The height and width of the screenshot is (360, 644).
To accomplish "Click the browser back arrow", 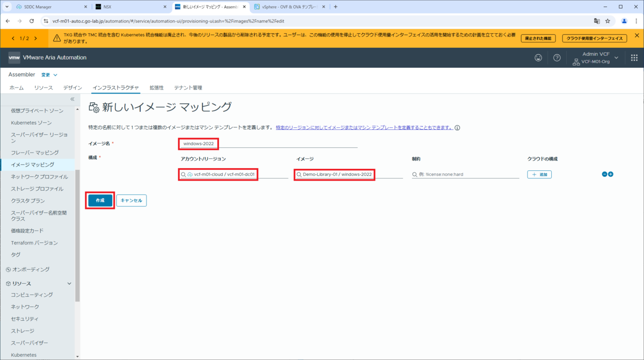I will (x=8, y=21).
